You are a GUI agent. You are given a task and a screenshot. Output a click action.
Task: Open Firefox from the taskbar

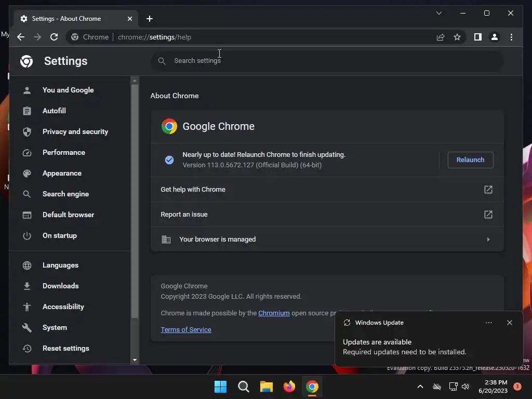tap(289, 387)
